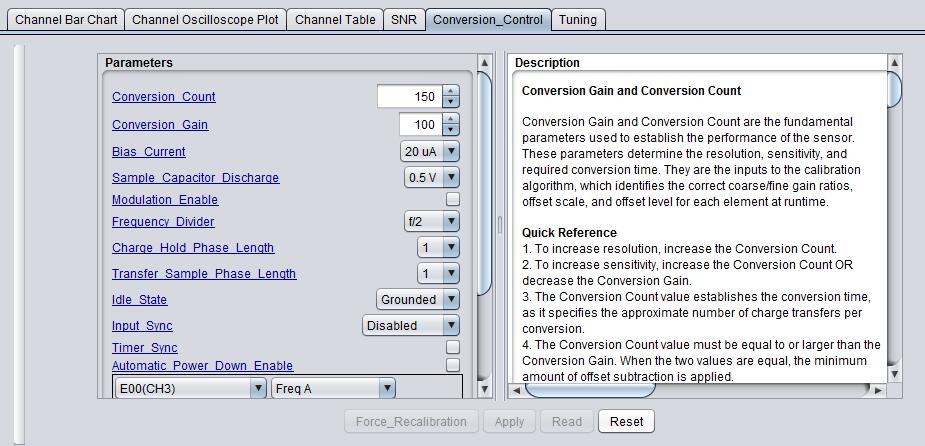Click Conversion Count spinner down arrow
Image resolution: width=925 pixels, height=446 pixels.
click(451, 102)
